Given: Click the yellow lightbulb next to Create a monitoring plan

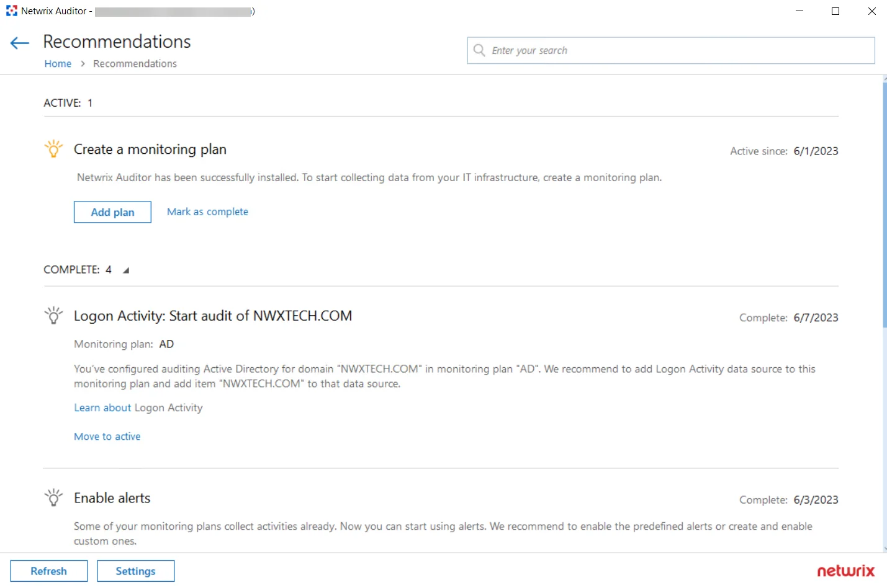Looking at the screenshot, I should pyautogui.click(x=53, y=149).
